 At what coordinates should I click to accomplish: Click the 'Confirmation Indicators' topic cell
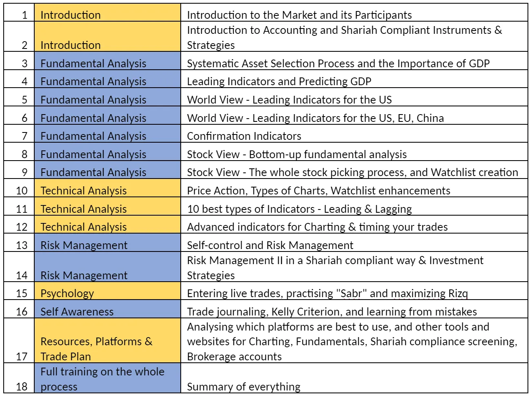point(244,136)
